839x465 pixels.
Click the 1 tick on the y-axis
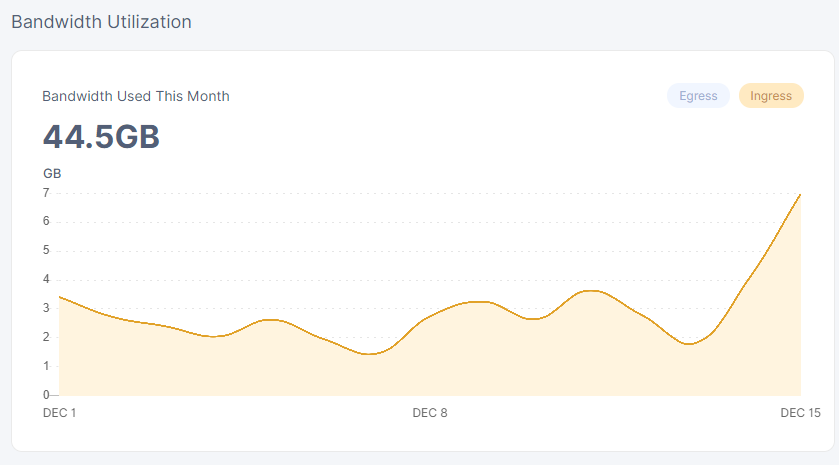tap(46, 366)
